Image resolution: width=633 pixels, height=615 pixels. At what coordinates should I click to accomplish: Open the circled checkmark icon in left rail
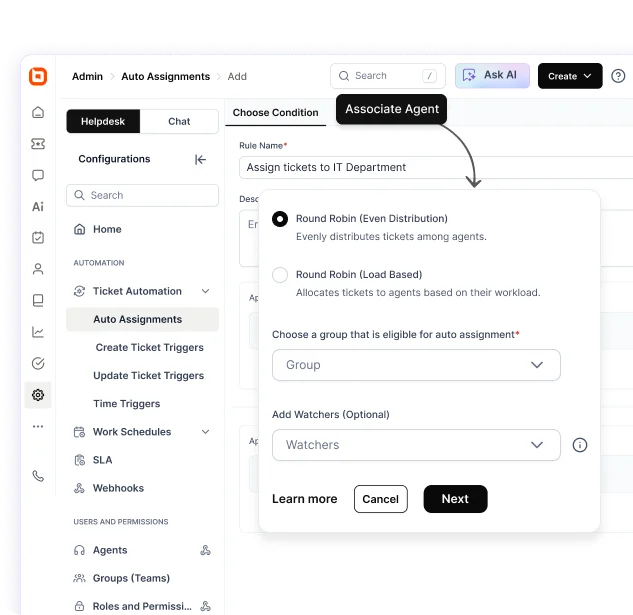point(38,363)
